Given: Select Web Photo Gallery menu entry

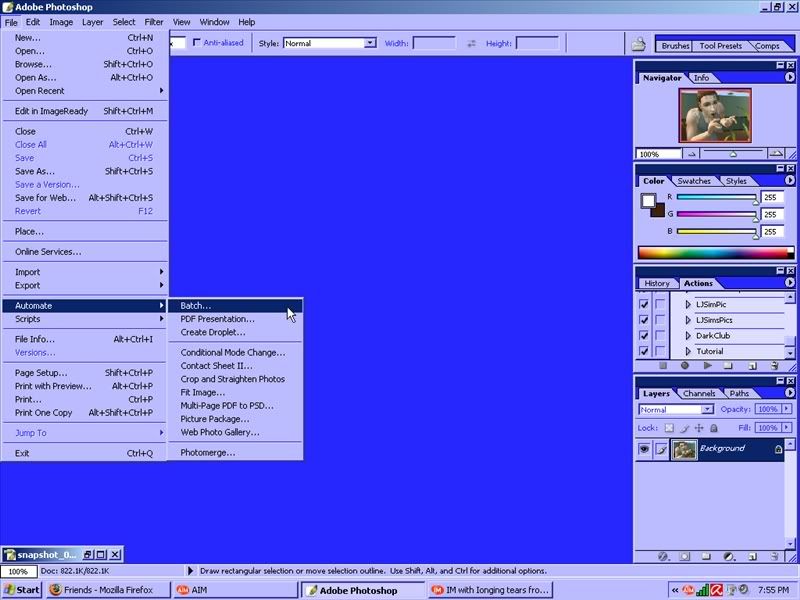Looking at the screenshot, I should (235, 432).
